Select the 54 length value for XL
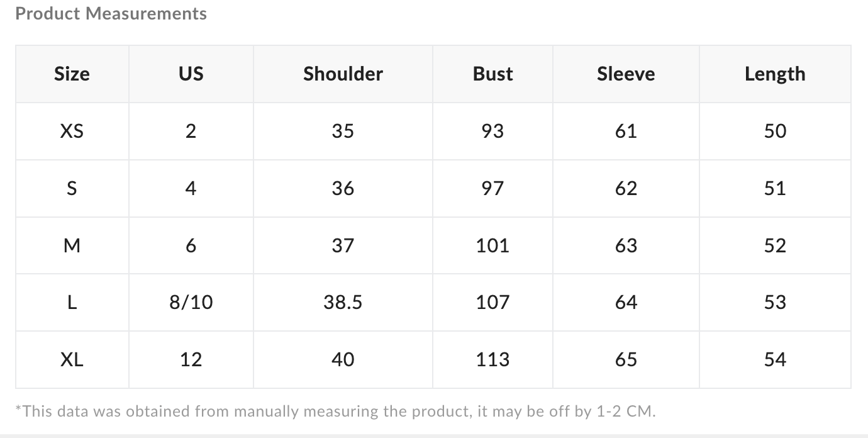This screenshot has width=868, height=438. pyautogui.click(x=775, y=359)
